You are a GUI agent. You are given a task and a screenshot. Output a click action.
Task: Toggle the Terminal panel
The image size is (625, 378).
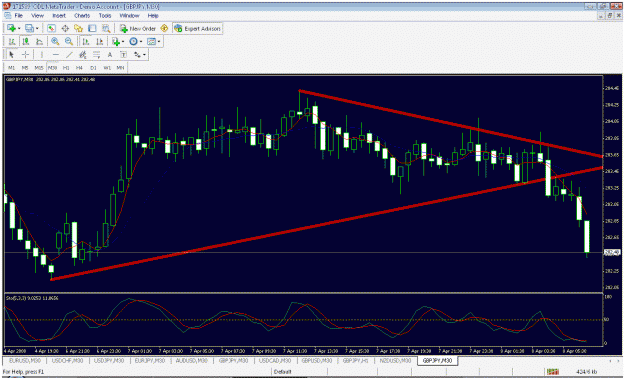coord(92,28)
